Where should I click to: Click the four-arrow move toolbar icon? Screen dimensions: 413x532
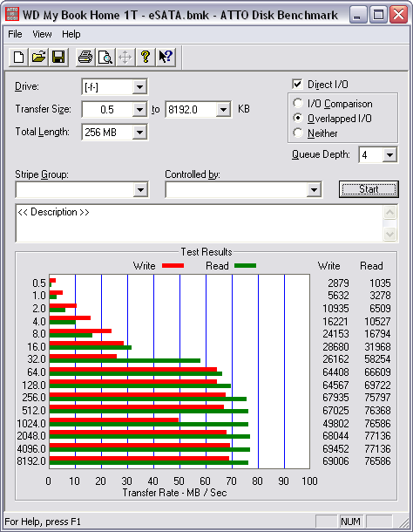(125, 57)
